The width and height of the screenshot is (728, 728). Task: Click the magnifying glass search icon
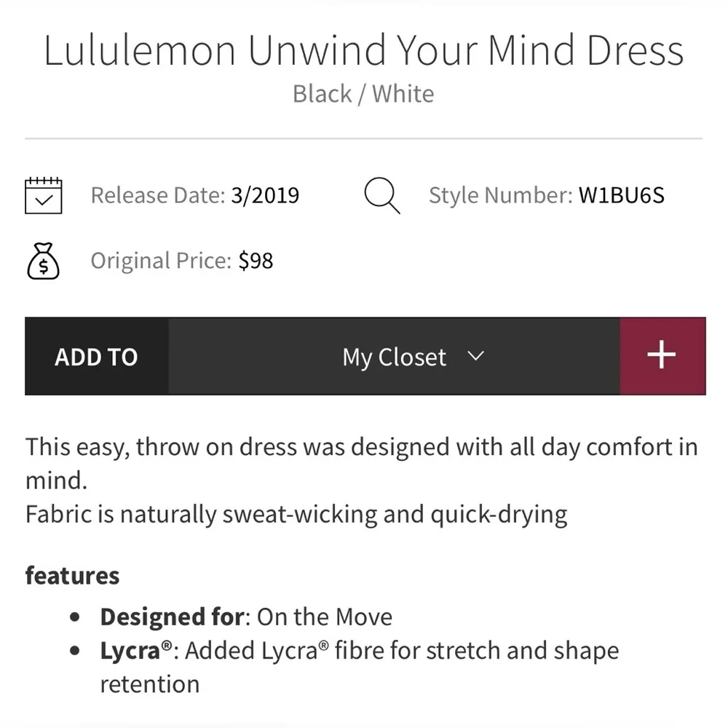point(381,194)
